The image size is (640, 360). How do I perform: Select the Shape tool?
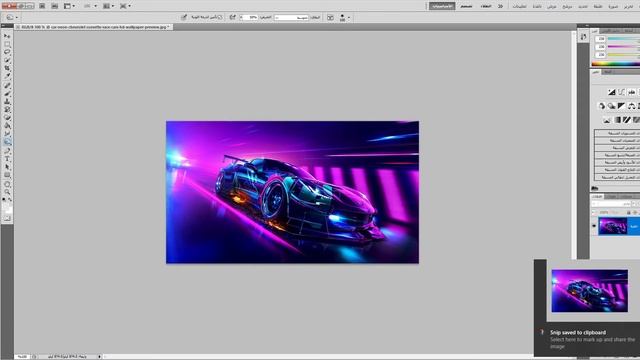click(7, 175)
